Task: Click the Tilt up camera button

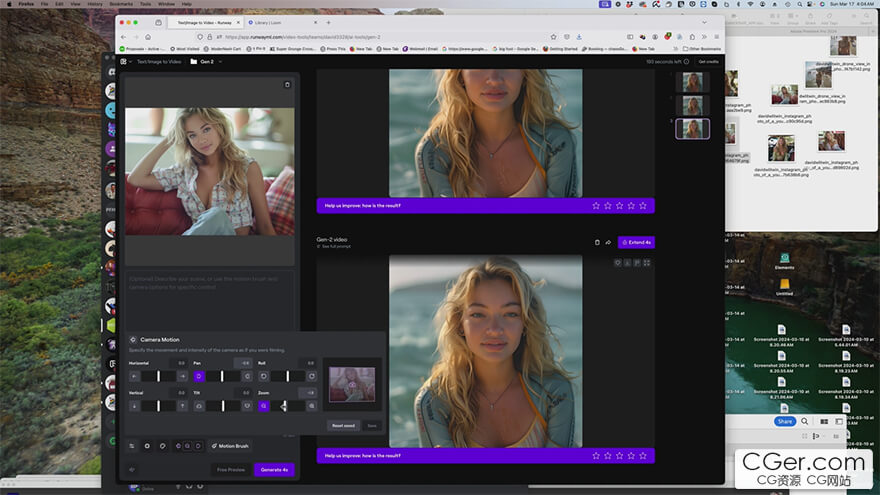Action: pos(199,406)
